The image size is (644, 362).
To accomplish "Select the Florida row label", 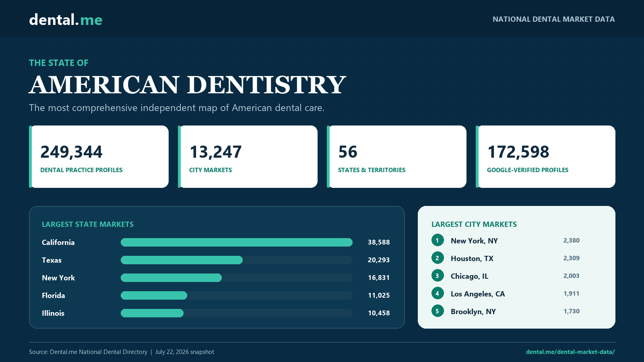I will [54, 296].
